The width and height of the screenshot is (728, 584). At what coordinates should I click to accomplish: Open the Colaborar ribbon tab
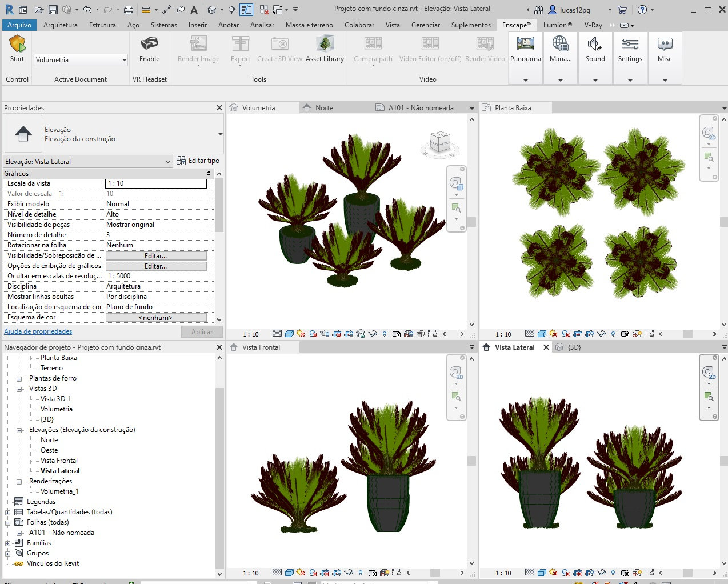(x=359, y=25)
